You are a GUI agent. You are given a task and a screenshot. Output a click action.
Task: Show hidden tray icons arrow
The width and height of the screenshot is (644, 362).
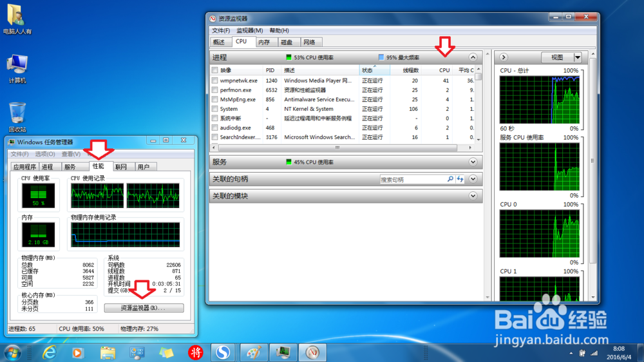(x=571, y=353)
